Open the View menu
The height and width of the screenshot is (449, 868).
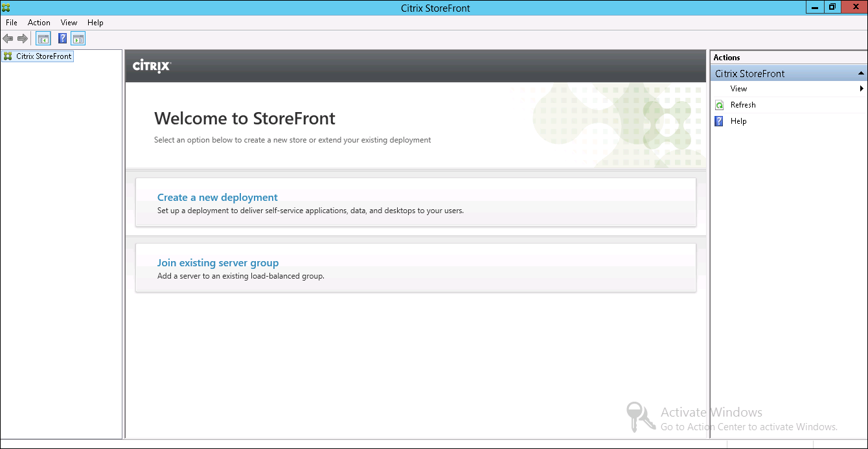pos(68,22)
